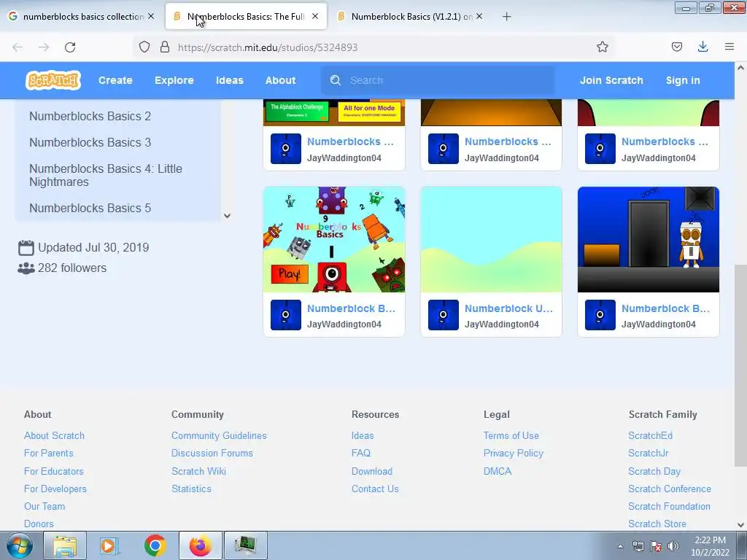Expand the studio description chevron
This screenshot has height=560, width=747.
[x=228, y=216]
